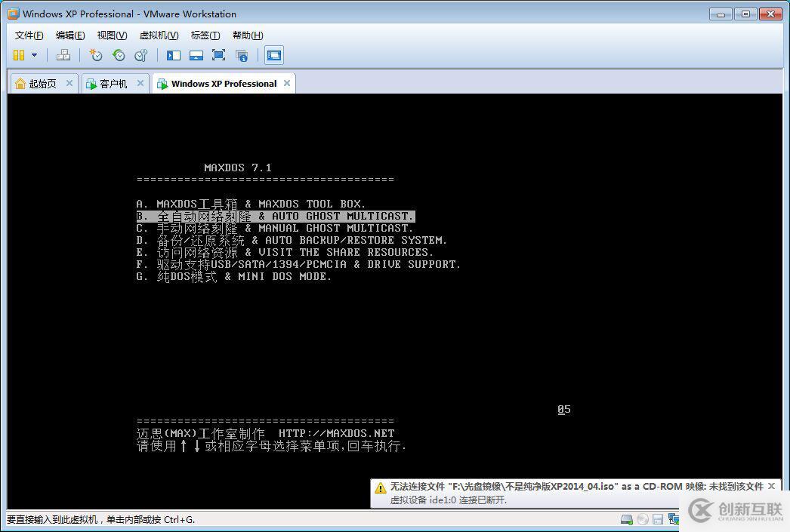Open the 帮助(H) menu
The width and height of the screenshot is (790, 532).
[248, 35]
